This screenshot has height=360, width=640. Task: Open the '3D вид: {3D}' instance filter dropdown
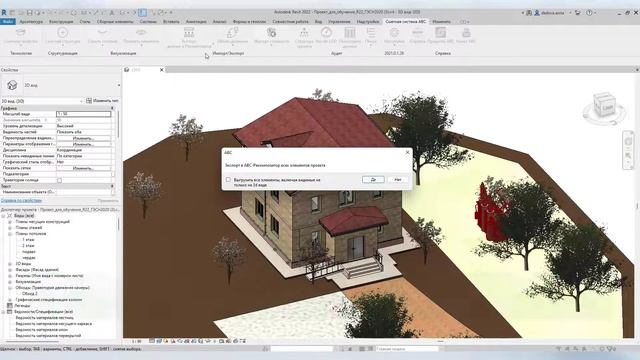(x=81, y=101)
